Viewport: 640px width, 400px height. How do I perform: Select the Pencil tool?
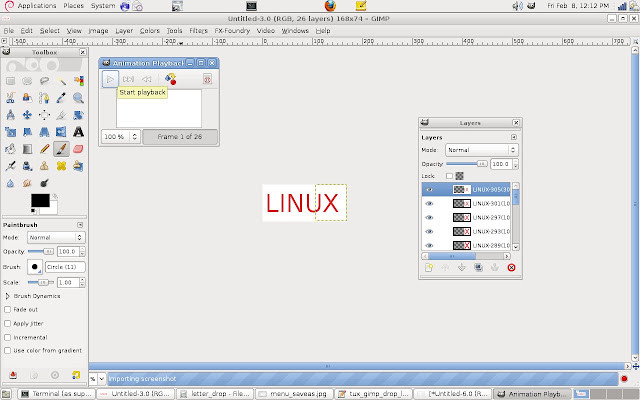point(44,149)
